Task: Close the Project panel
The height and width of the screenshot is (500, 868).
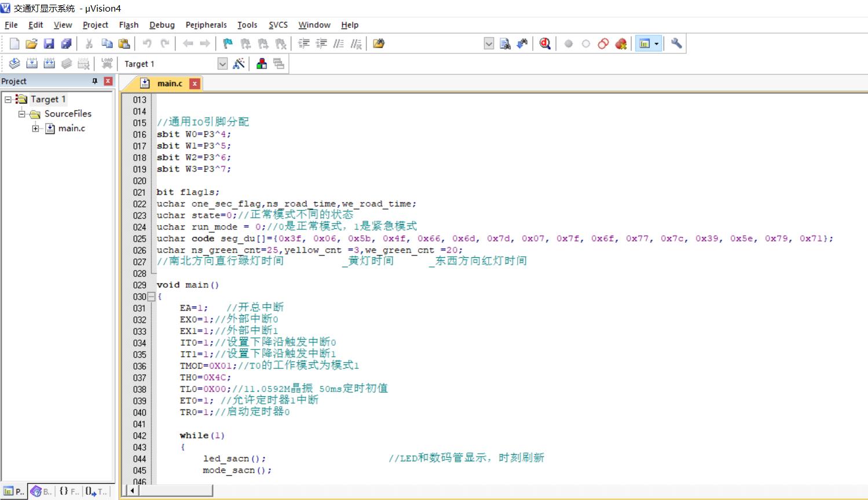Action: [x=108, y=81]
